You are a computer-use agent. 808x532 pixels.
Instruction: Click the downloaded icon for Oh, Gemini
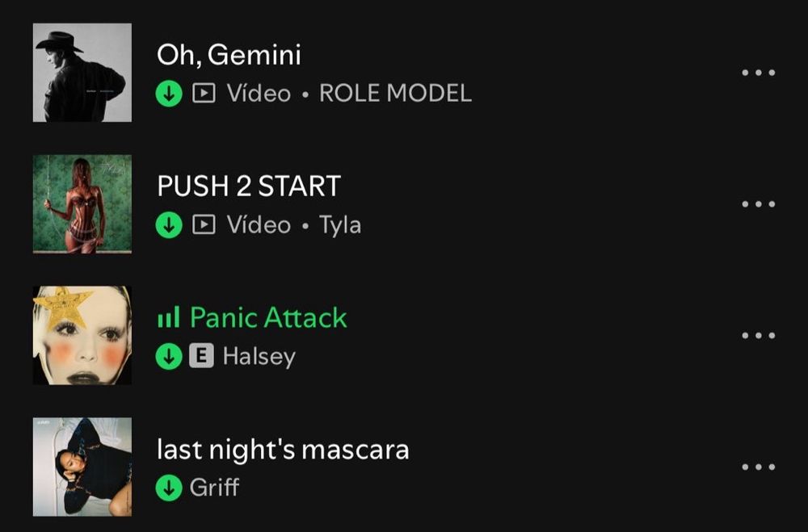point(169,94)
